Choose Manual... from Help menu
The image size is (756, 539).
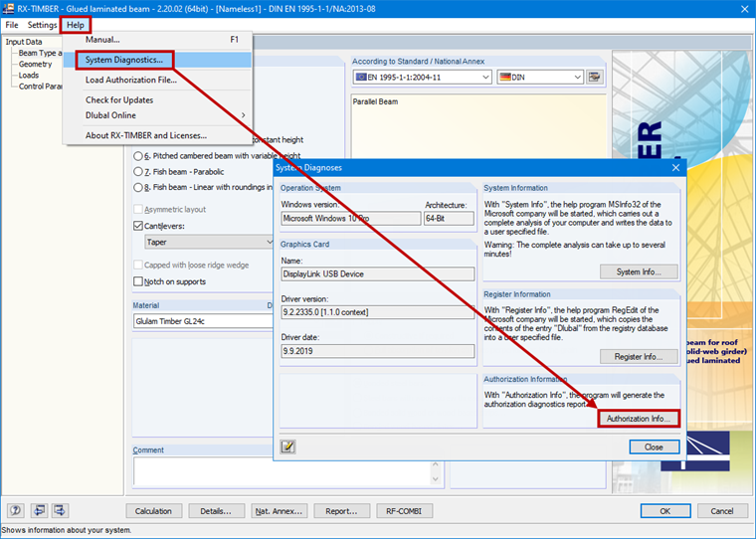coord(157,40)
